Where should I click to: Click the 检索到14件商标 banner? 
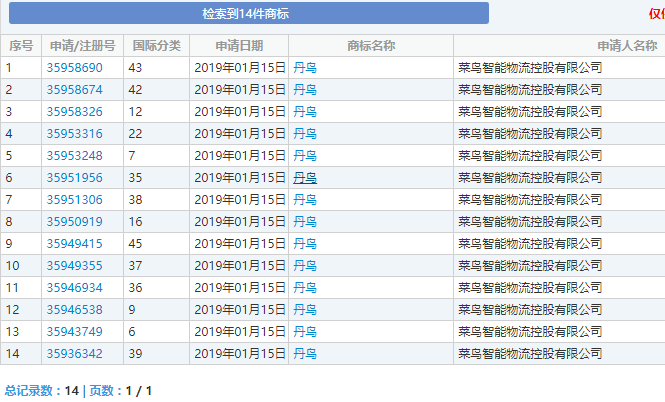point(249,13)
